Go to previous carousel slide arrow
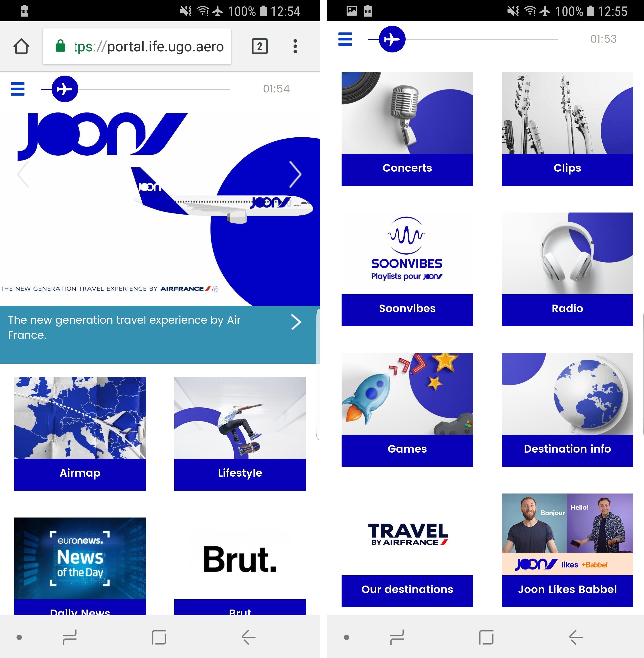 tap(23, 174)
